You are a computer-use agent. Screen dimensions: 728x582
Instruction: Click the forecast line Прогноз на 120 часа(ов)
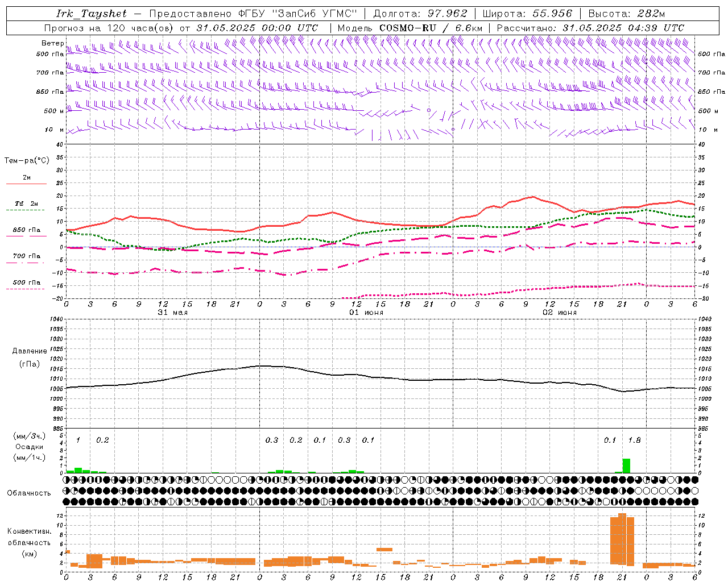pos(110,28)
